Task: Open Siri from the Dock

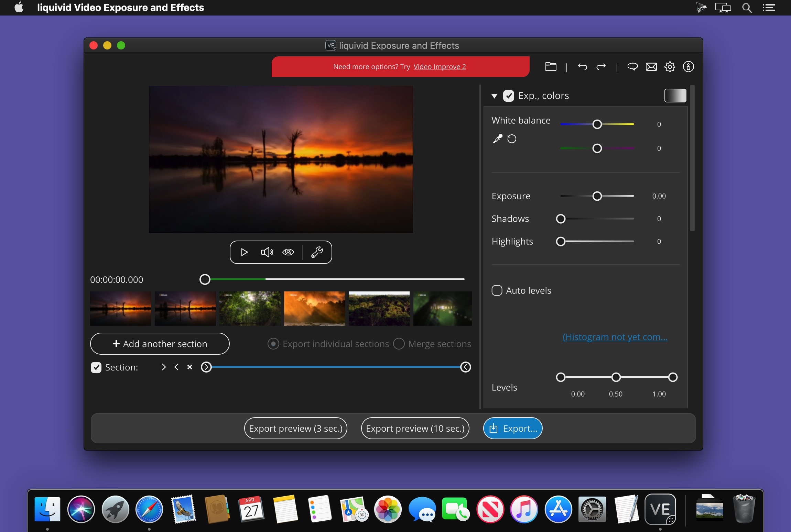Action: pos(81,509)
